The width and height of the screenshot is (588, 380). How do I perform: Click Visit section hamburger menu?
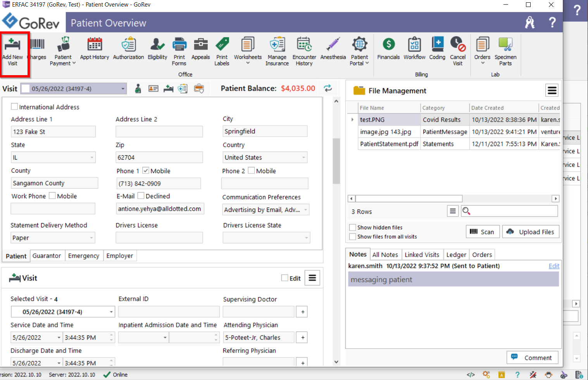(312, 278)
